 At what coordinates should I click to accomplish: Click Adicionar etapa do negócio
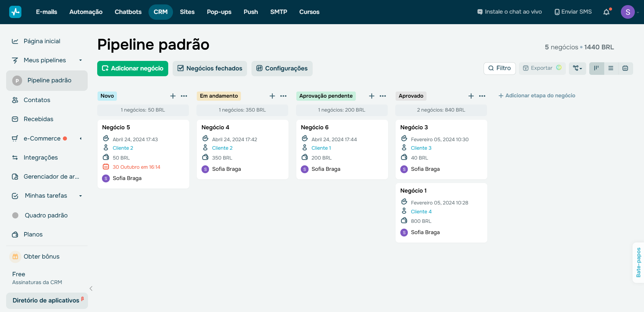pyautogui.click(x=537, y=96)
